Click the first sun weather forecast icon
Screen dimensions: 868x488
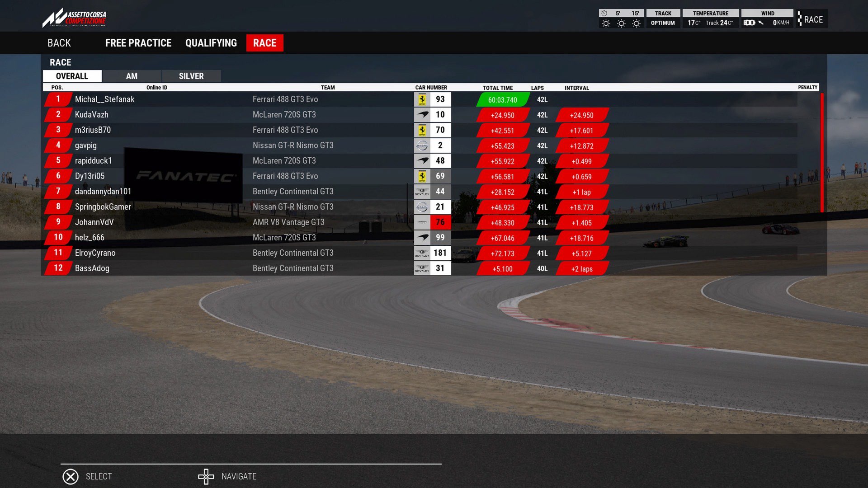606,23
